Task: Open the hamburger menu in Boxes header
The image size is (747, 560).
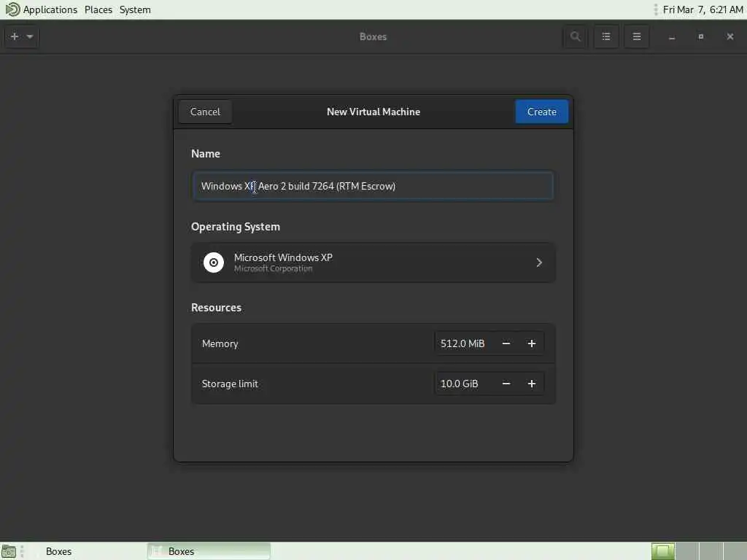Action: click(636, 36)
